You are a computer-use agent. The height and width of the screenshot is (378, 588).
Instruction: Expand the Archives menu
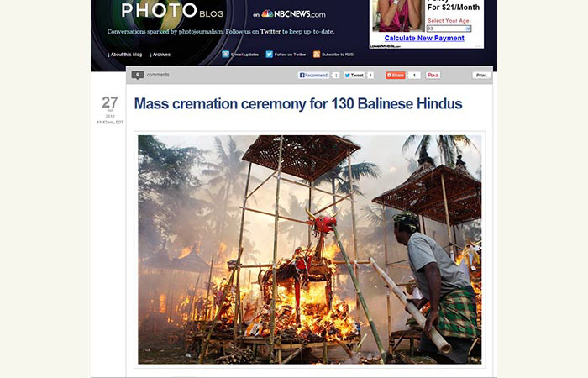point(160,55)
